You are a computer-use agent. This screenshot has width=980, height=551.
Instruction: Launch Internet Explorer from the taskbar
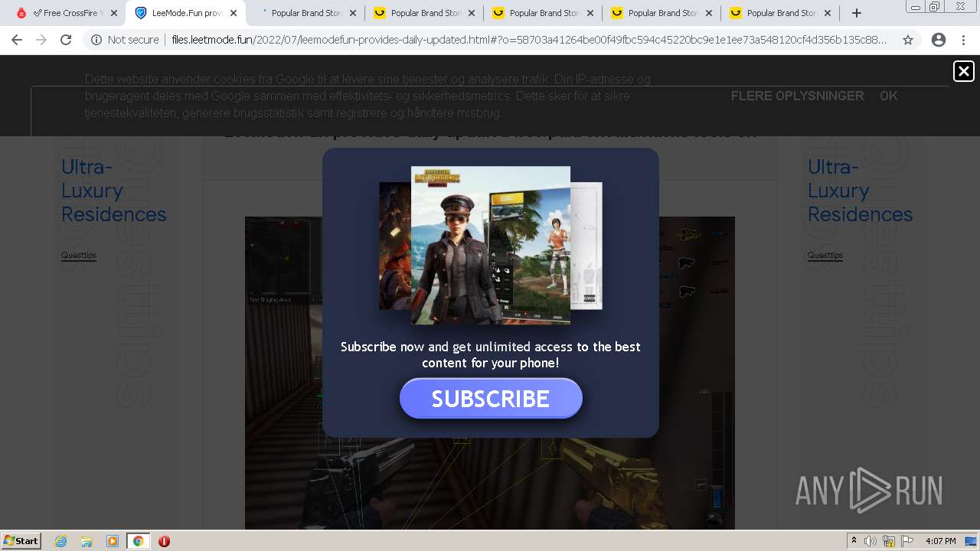[x=61, y=541]
